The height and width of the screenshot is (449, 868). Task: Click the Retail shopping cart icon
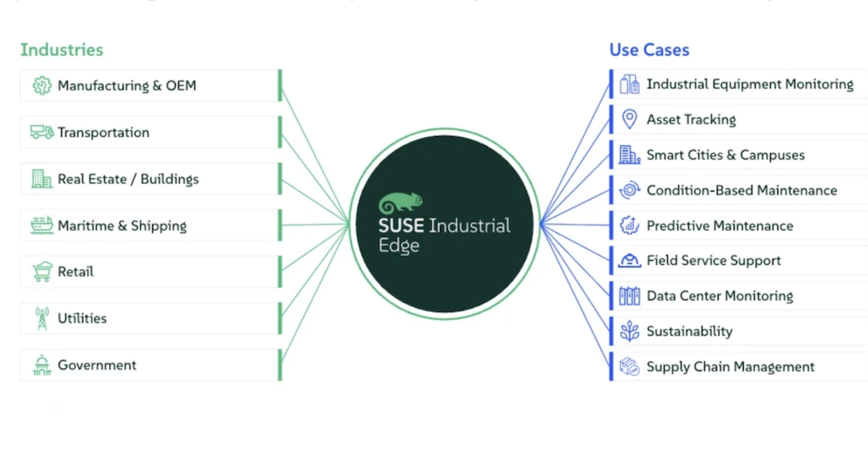click(42, 271)
